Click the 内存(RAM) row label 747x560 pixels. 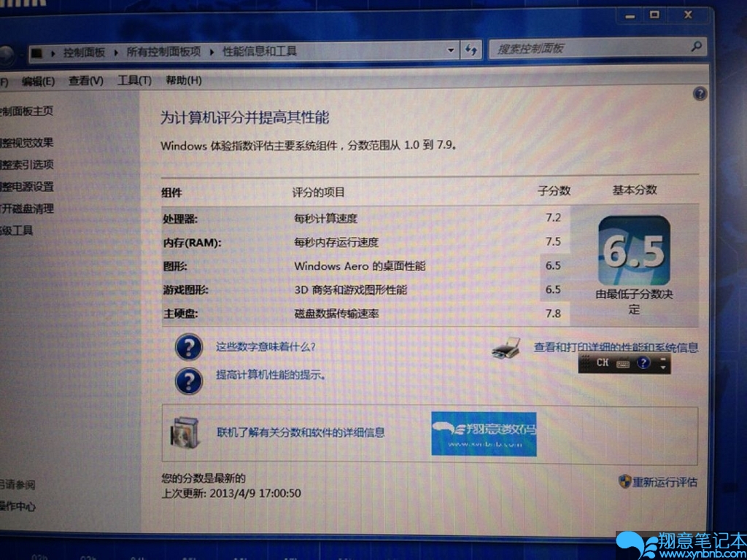pos(193,243)
